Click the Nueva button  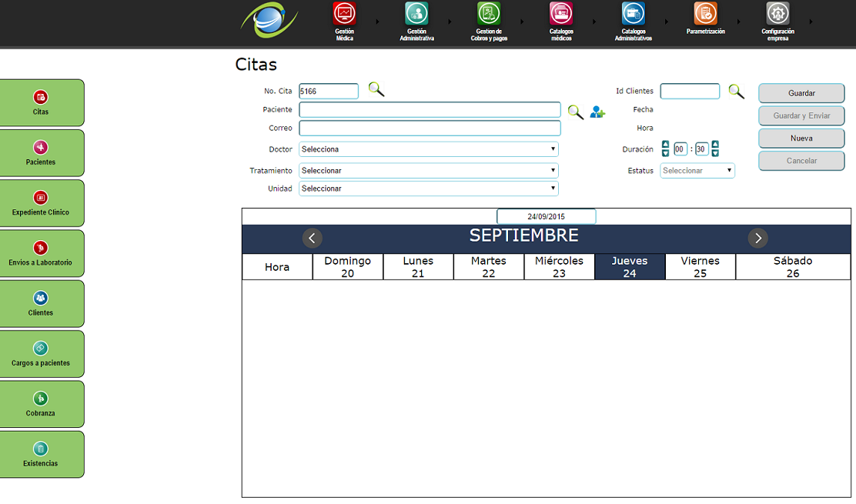[801, 139]
